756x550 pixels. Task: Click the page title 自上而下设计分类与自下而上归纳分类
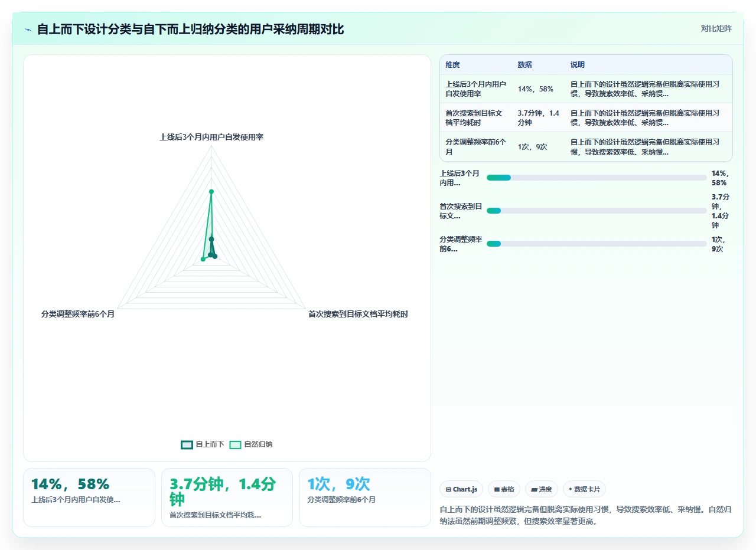click(190, 29)
